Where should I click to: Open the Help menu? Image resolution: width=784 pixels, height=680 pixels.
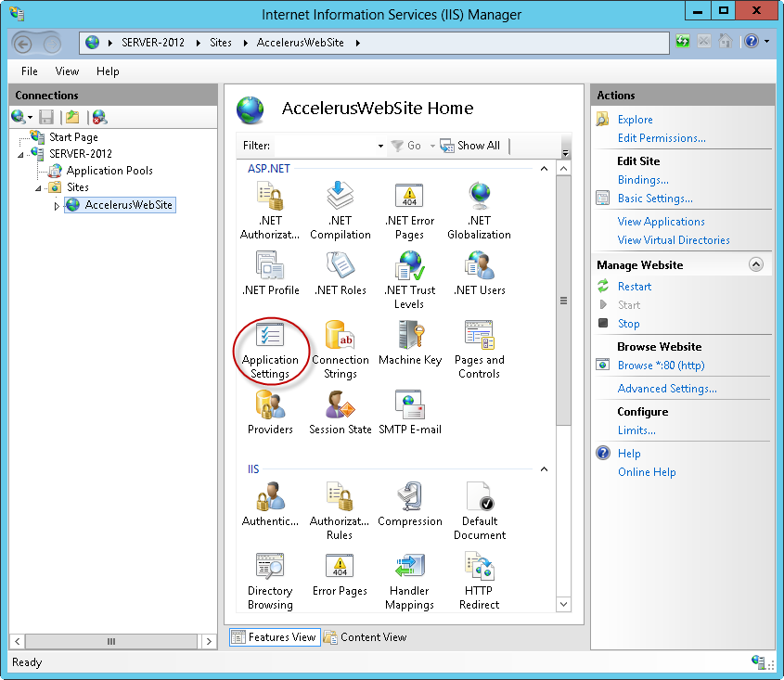(108, 71)
